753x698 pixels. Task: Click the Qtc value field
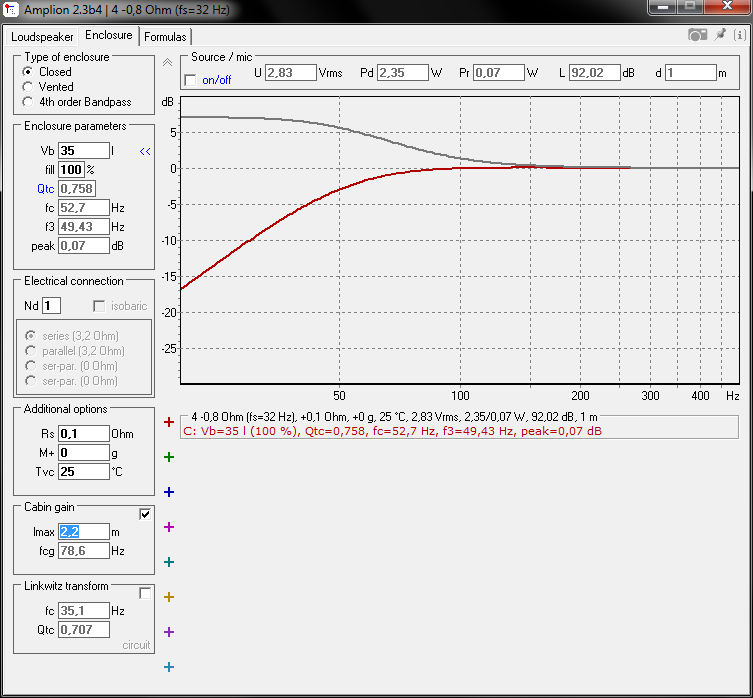pyautogui.click(x=77, y=189)
